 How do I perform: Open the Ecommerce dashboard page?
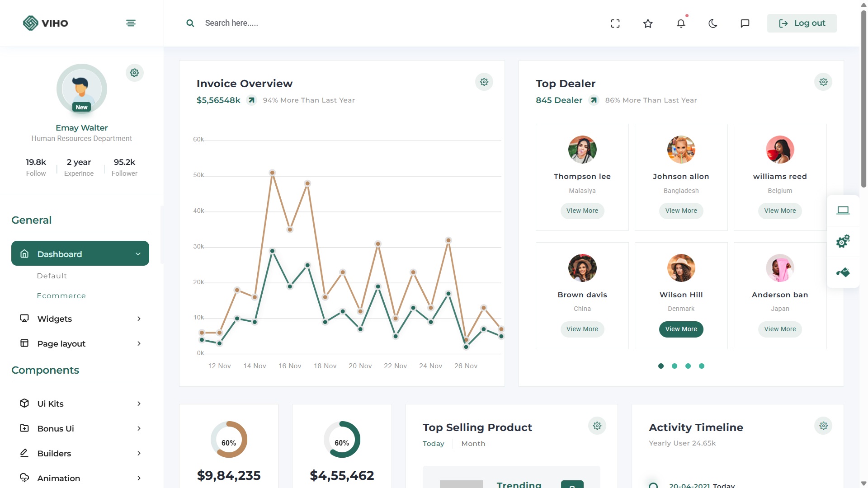[61, 296]
